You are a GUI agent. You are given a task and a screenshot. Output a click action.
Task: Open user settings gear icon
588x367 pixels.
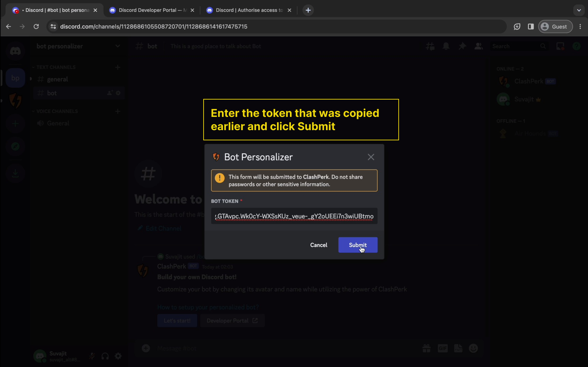tap(118, 356)
